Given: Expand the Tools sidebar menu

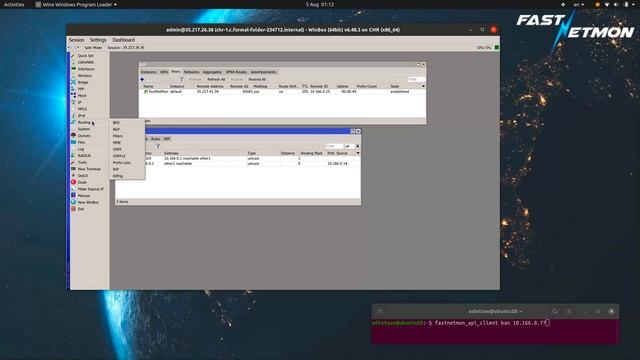Looking at the screenshot, I should pos(82,162).
